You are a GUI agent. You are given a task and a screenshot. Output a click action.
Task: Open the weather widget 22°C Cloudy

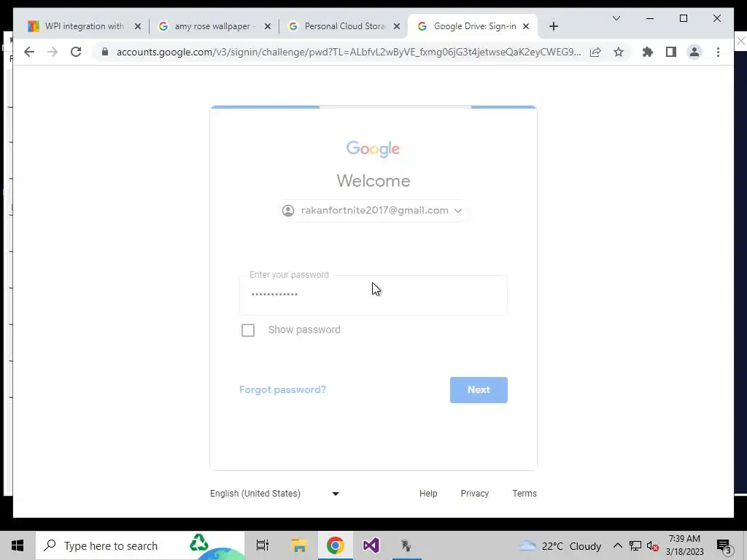(x=560, y=545)
